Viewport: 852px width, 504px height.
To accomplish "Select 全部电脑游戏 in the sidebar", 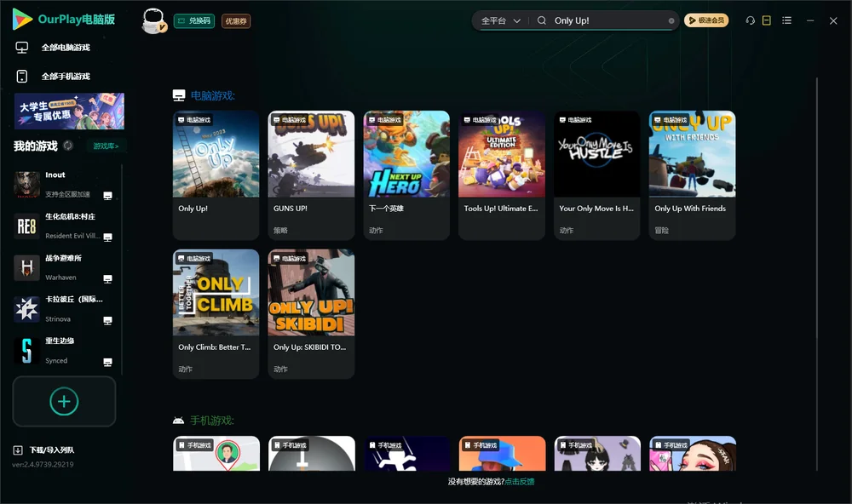I will coord(66,48).
